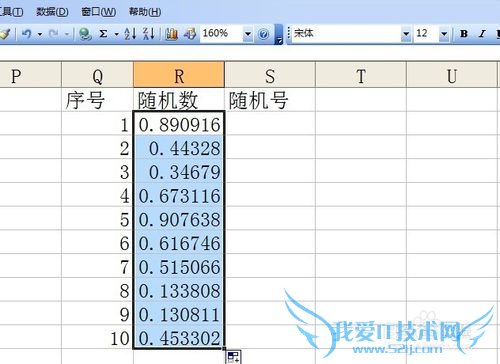
Task: Select column U header
Action: point(452,75)
